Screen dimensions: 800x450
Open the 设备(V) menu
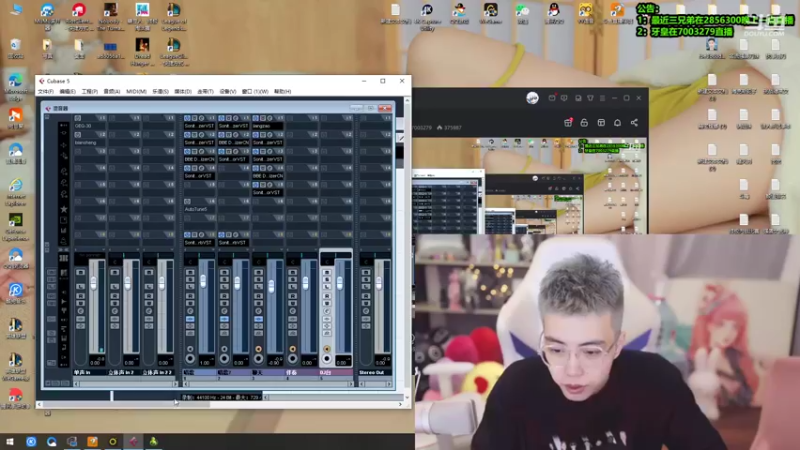pos(228,92)
